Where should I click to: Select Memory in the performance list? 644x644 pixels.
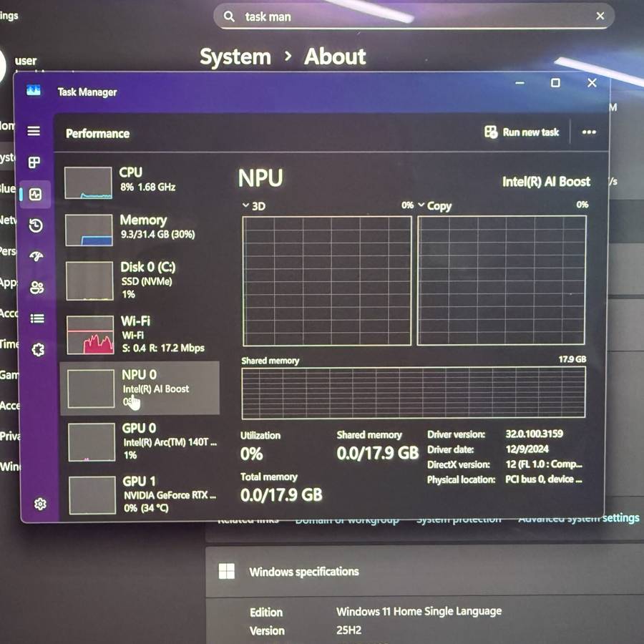click(141, 230)
